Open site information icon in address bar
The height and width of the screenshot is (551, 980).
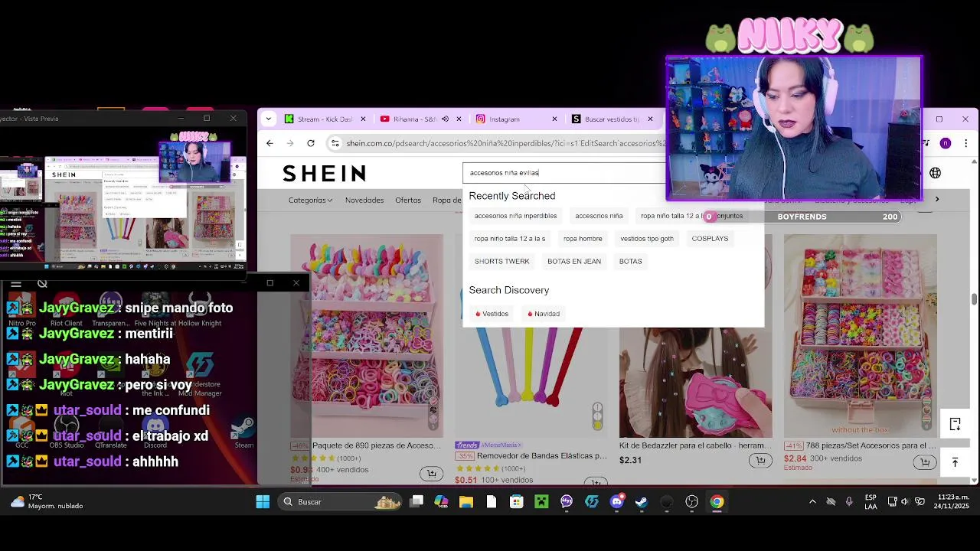pos(335,143)
